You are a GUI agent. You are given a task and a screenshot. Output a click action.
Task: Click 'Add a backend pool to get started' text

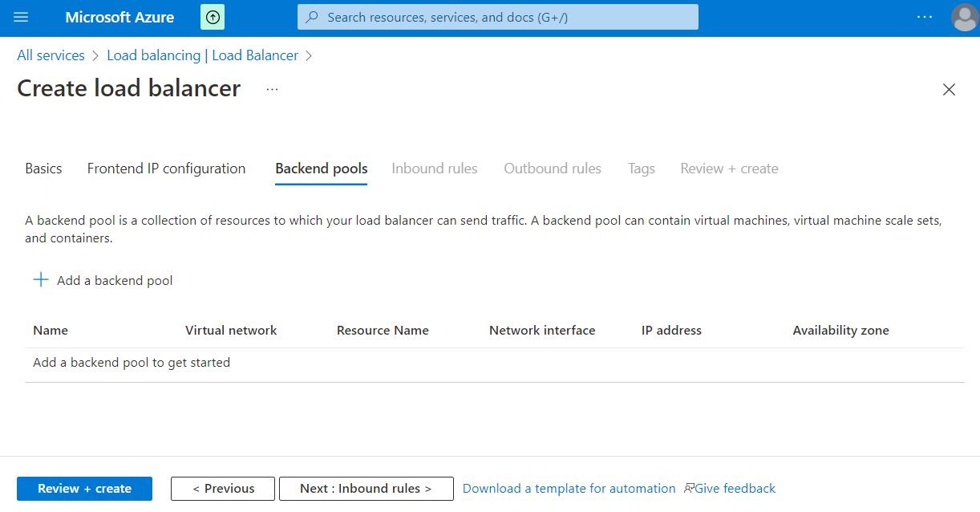(x=132, y=362)
